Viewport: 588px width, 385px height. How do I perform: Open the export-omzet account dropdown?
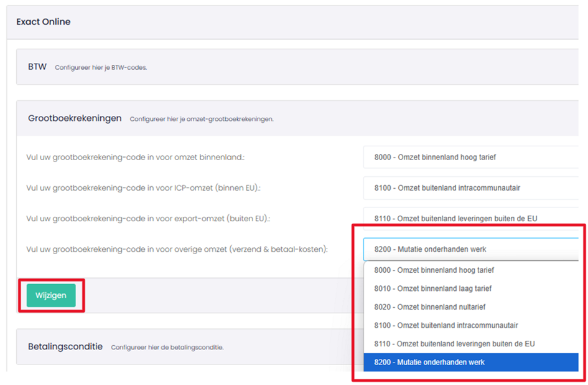[470, 218]
